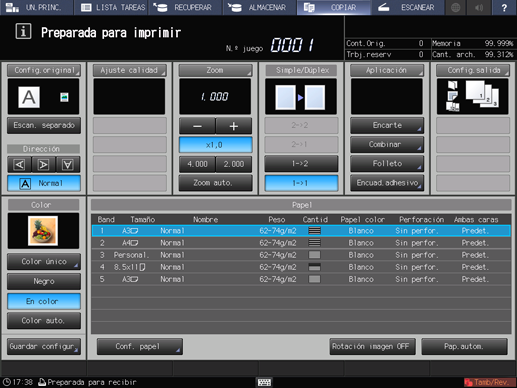Open help with question mark icon

click(x=504, y=7)
